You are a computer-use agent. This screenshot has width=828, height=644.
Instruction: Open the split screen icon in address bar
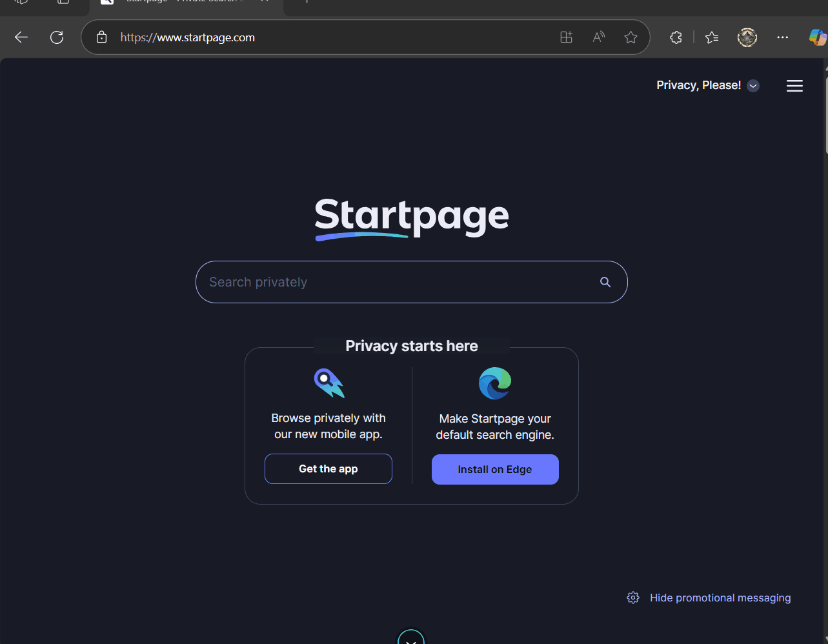click(x=566, y=37)
